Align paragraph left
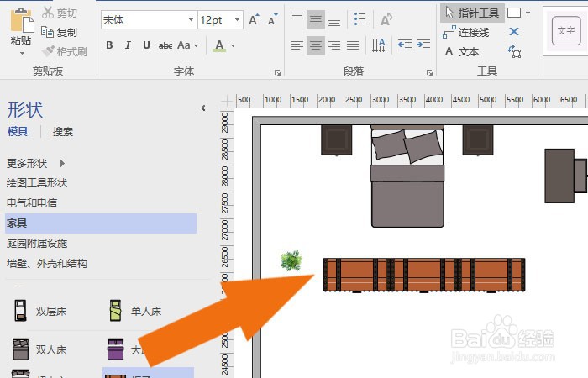 297,45
